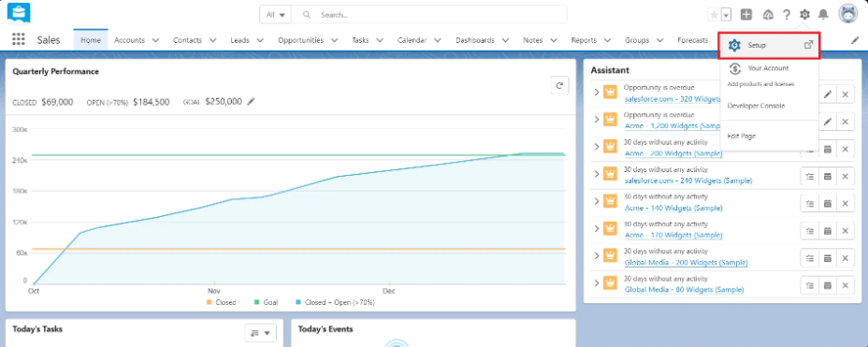Viewport: 868px width, 347px height.
Task: Dismiss the Global Media 80 Widgets item
Action: 845,285
